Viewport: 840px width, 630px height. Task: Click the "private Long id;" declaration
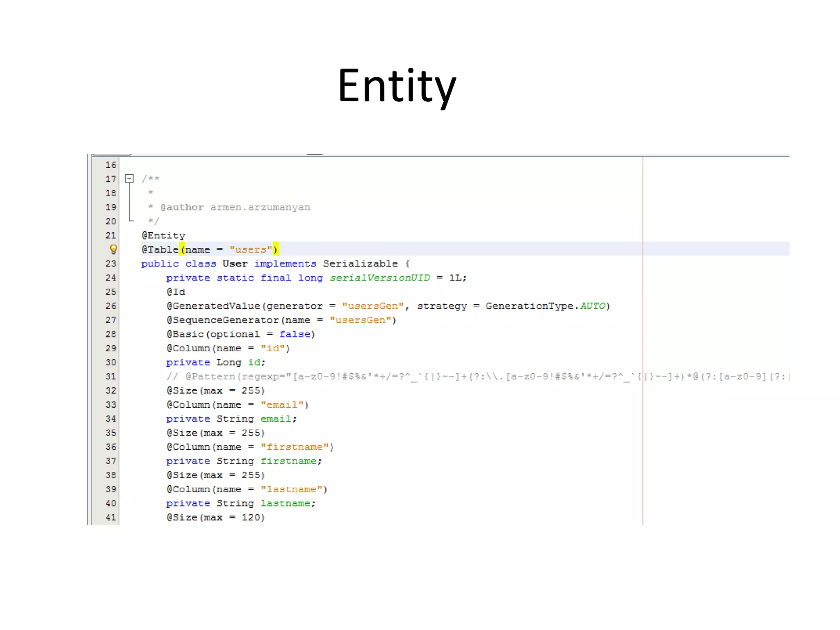216,362
